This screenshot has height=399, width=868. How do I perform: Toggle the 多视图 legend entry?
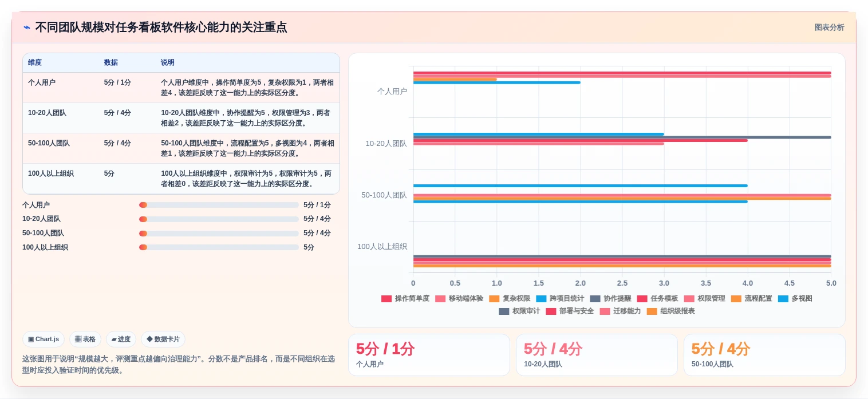pos(795,298)
